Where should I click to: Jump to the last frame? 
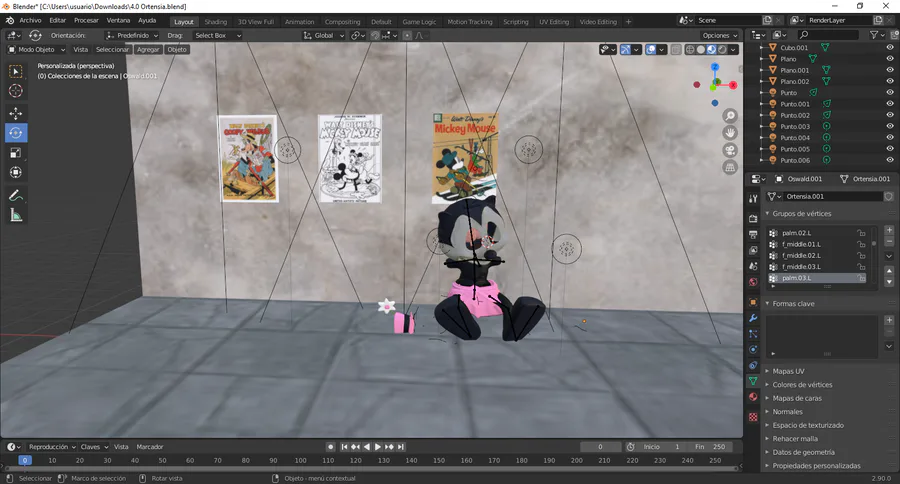tap(401, 447)
